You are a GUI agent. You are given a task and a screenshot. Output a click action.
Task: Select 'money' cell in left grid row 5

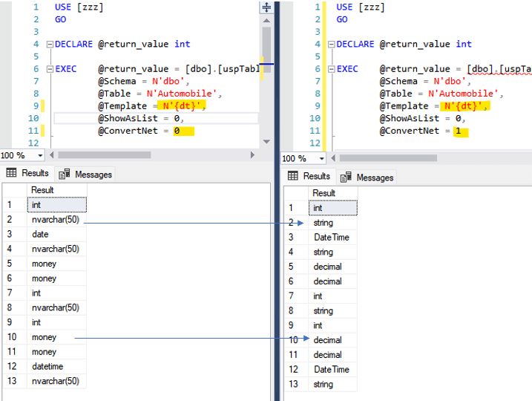click(56, 264)
